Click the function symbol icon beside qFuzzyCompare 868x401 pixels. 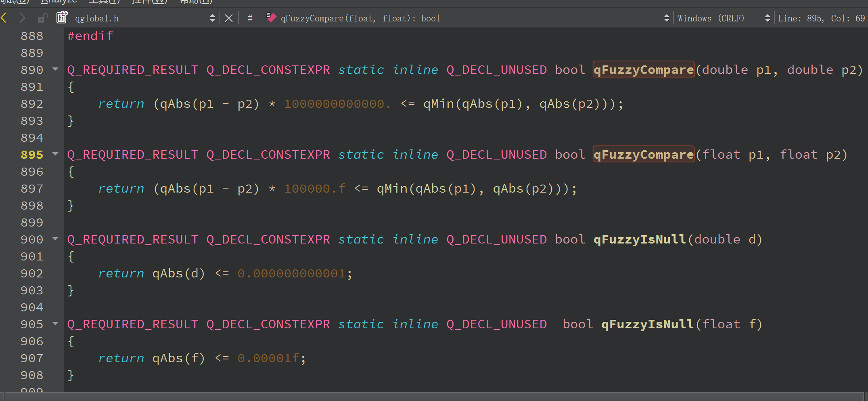point(271,18)
